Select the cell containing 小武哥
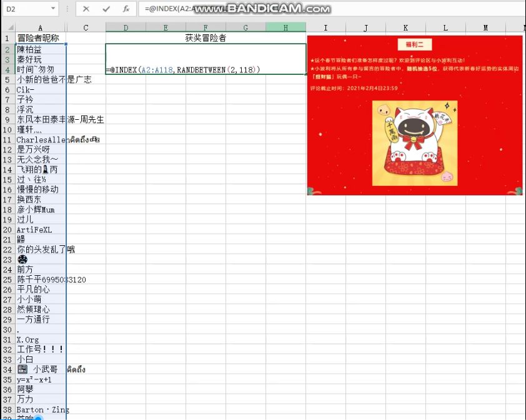This screenshot has width=526, height=420. pyautogui.click(x=40, y=369)
